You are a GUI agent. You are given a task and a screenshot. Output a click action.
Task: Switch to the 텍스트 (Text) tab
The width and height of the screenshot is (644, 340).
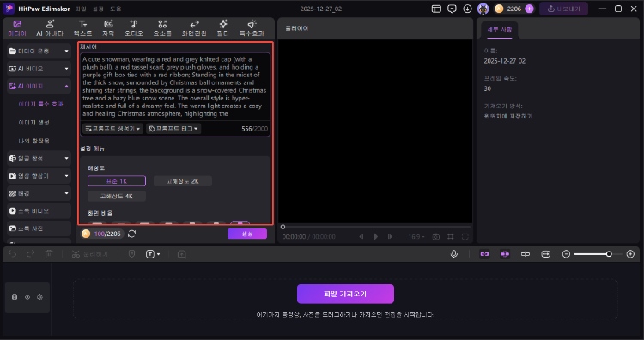[82, 28]
